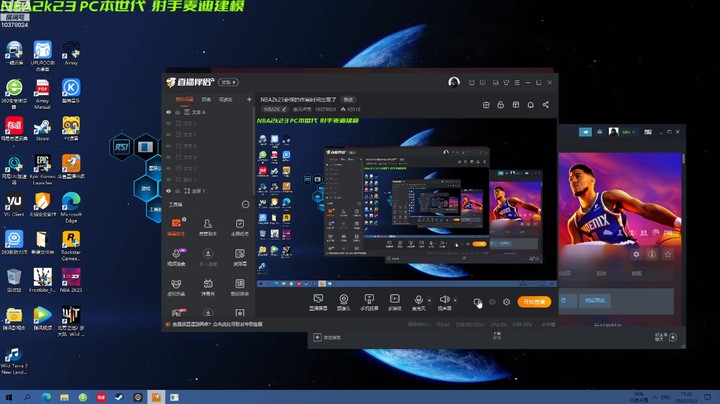This screenshot has width=720, height=404.
Task: Click the blue store page button in Steam
Action: (595, 300)
